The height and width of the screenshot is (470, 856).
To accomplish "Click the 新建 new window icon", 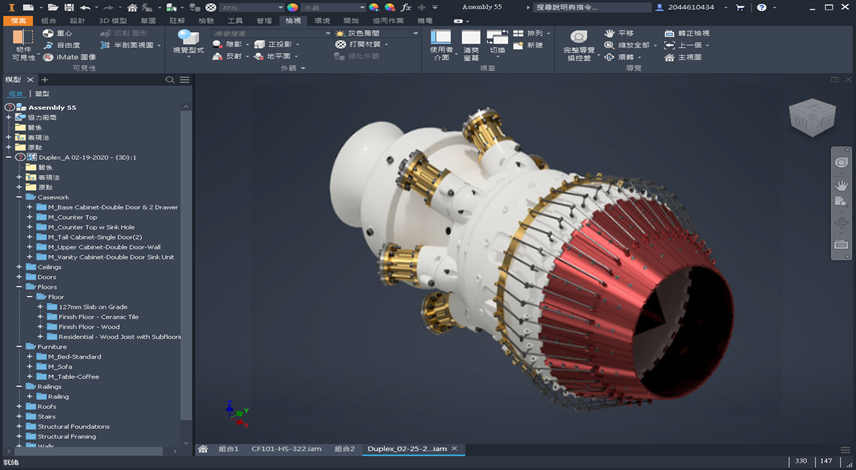I will [518, 45].
